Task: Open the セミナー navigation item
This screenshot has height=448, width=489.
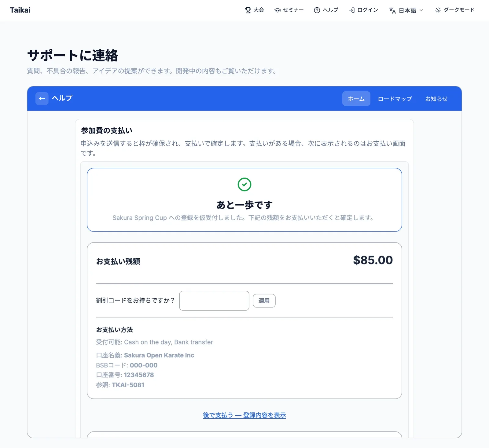Action: pos(289,10)
